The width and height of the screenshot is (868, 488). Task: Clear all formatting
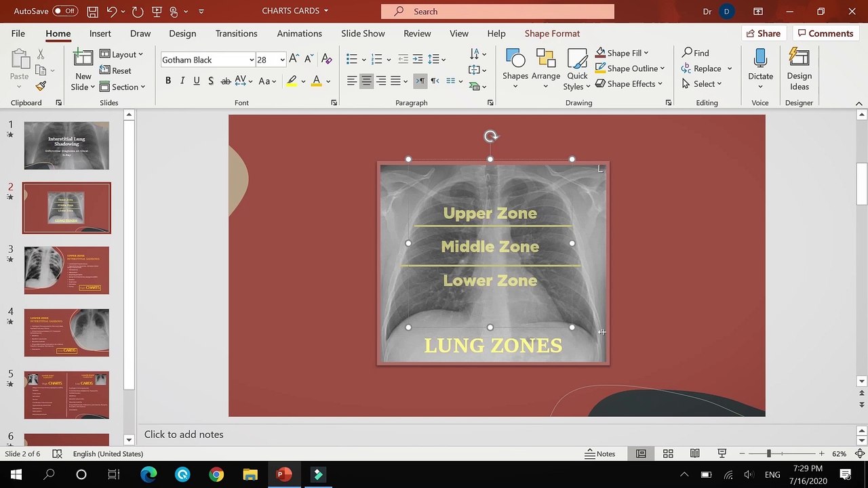tap(327, 60)
